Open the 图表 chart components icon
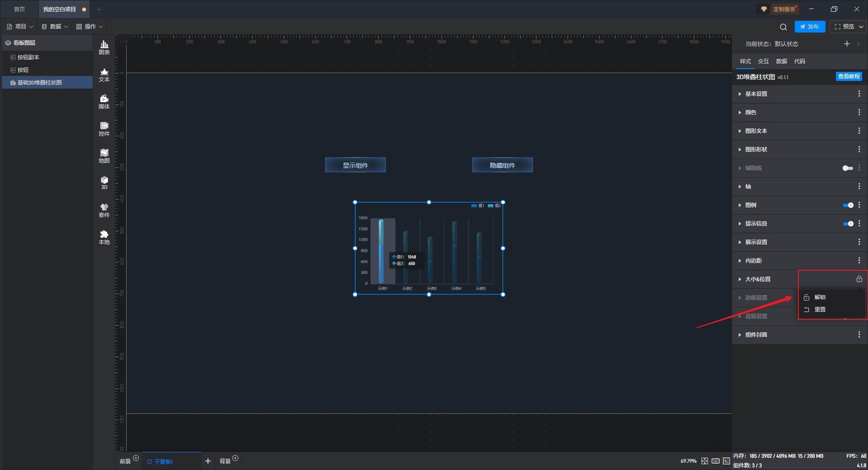This screenshot has width=868, height=470. 104,47
